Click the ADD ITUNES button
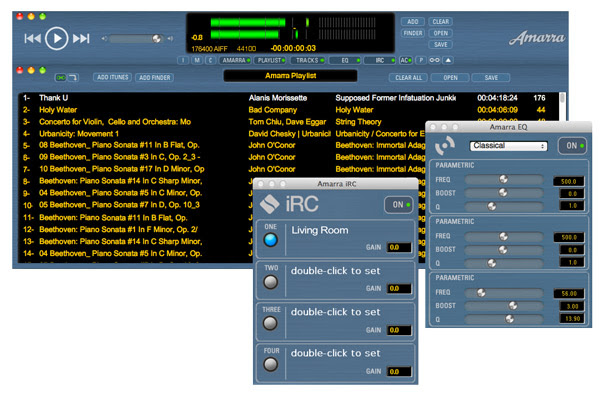The width and height of the screenshot is (600, 393). click(112, 77)
